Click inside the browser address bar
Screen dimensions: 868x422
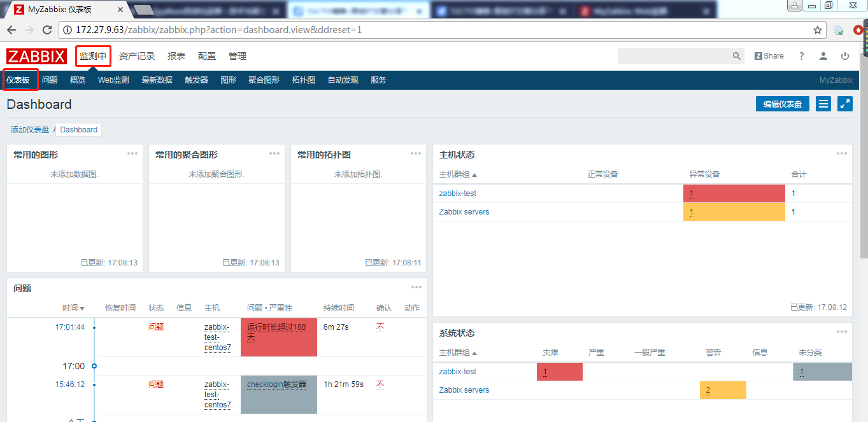click(255, 29)
